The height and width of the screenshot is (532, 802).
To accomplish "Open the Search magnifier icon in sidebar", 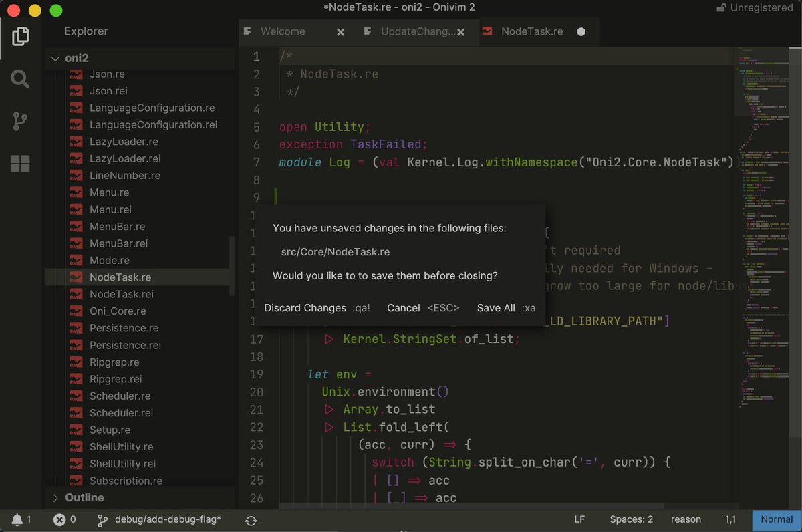I will [x=21, y=79].
